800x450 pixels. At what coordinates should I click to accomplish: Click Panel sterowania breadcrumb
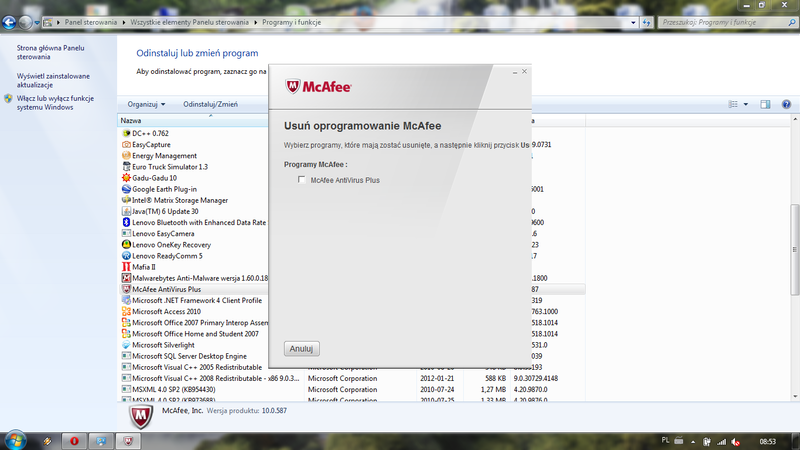point(91,22)
